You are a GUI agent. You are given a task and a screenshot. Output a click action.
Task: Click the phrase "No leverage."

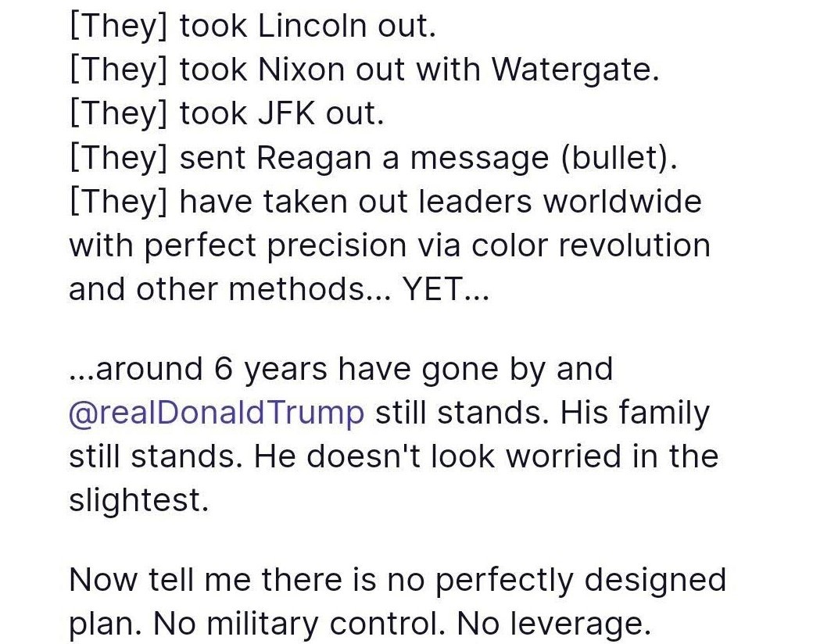pyautogui.click(x=553, y=624)
